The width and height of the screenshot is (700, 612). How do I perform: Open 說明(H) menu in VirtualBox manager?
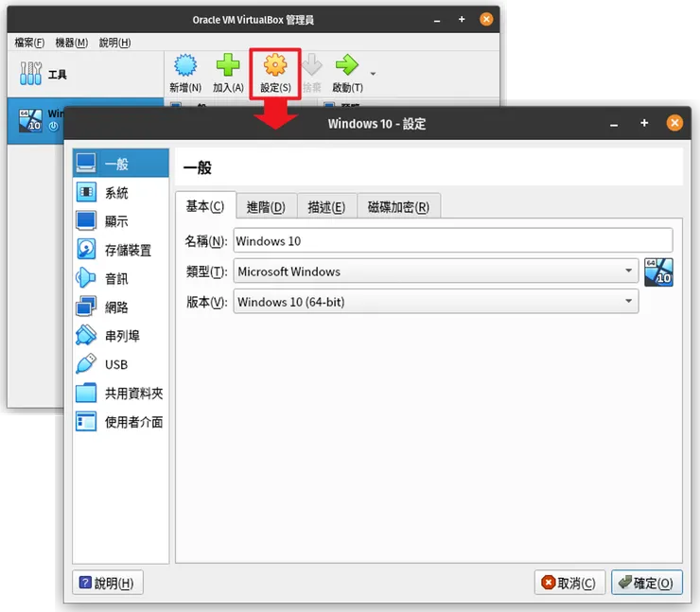[114, 43]
